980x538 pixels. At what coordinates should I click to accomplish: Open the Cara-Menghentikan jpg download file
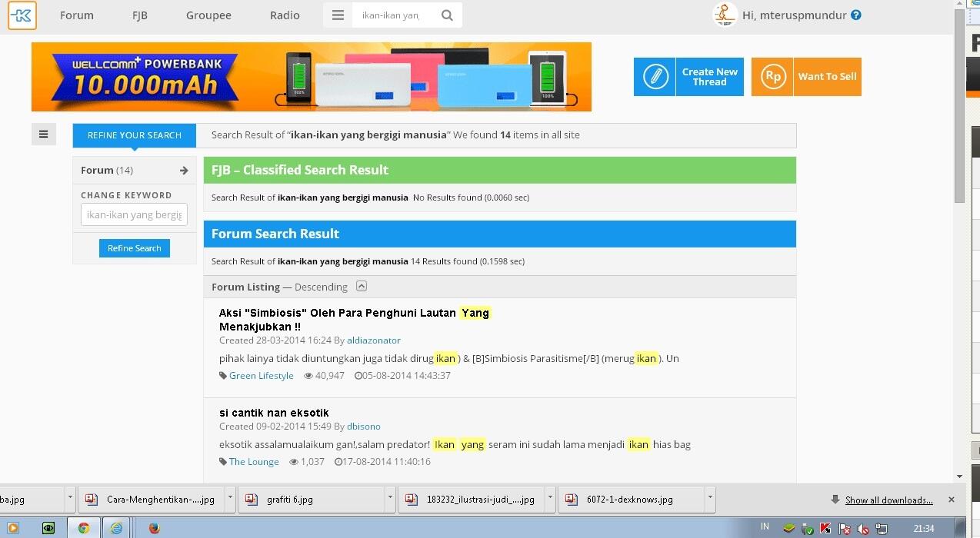pos(152,500)
